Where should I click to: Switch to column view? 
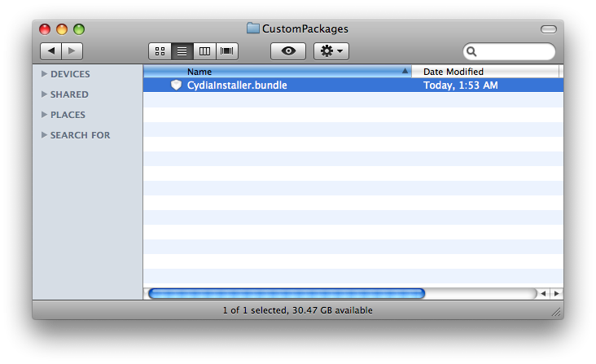coord(204,51)
